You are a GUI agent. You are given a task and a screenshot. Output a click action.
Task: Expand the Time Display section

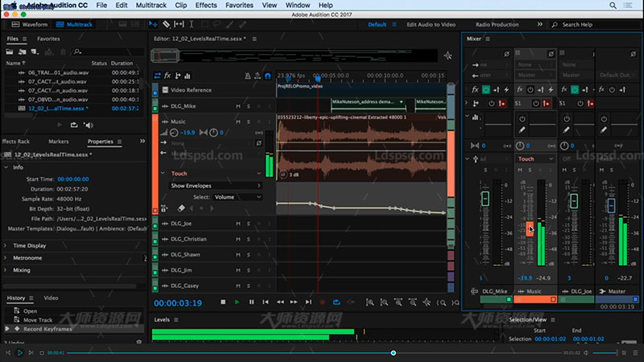click(6, 245)
